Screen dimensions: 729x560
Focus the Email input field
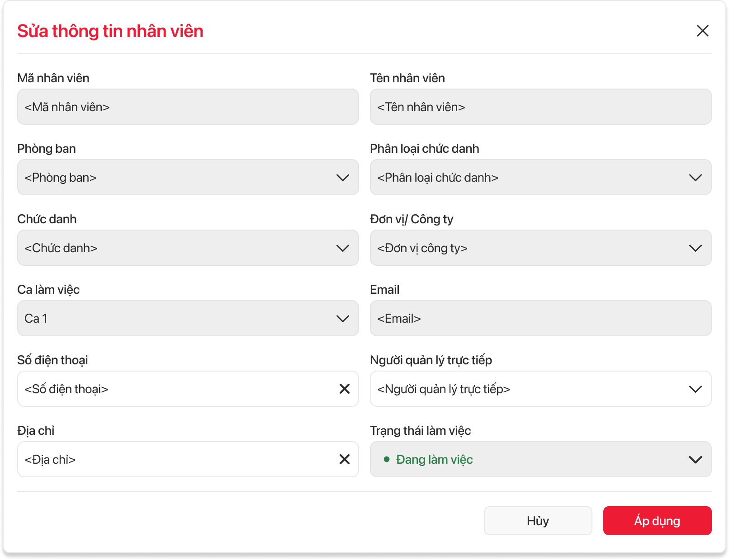(x=540, y=319)
